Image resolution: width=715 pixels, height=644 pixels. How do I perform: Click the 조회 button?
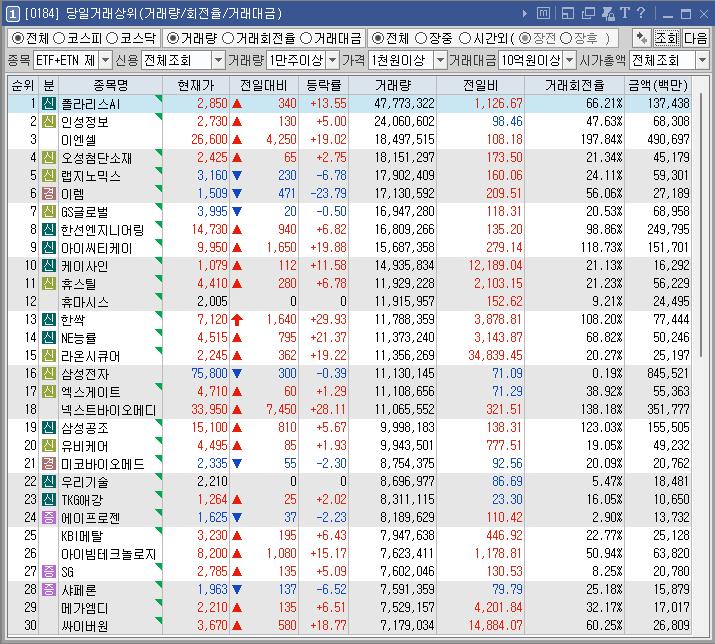667,38
